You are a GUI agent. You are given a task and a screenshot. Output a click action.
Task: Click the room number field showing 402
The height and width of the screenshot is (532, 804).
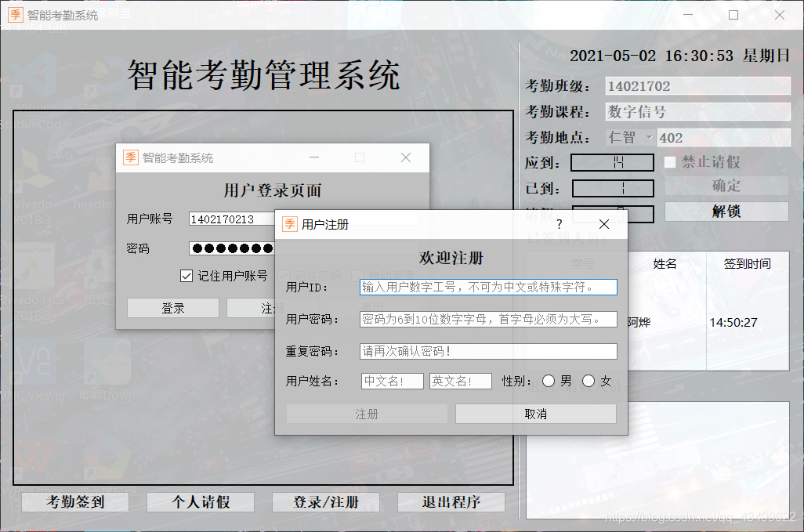pos(724,137)
